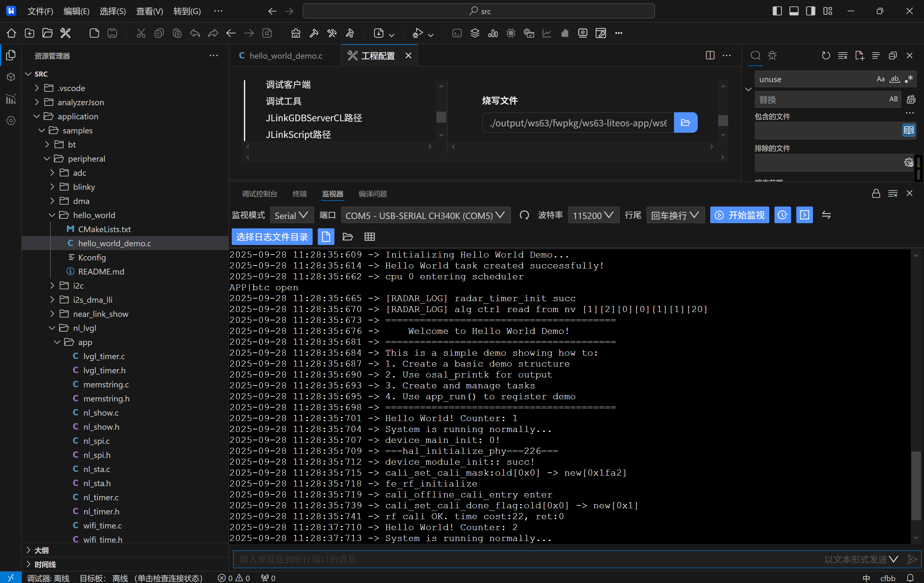This screenshot has height=583, width=924.
Task: Click the debugger offline status
Action: tap(48, 578)
